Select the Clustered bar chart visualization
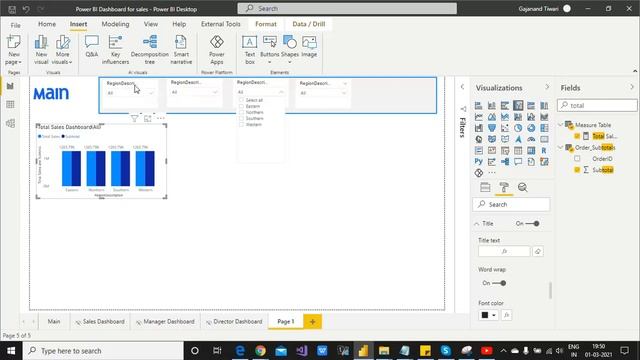This screenshot has height=360, width=640. (504, 106)
